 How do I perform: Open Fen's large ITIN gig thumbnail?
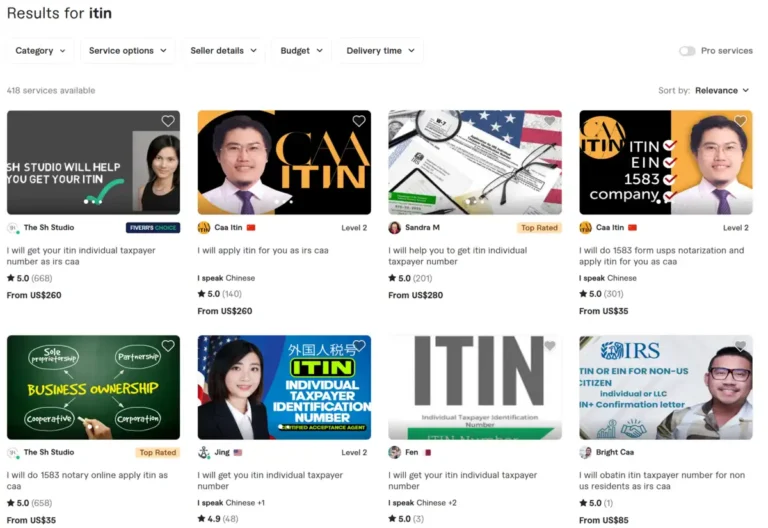(475, 387)
